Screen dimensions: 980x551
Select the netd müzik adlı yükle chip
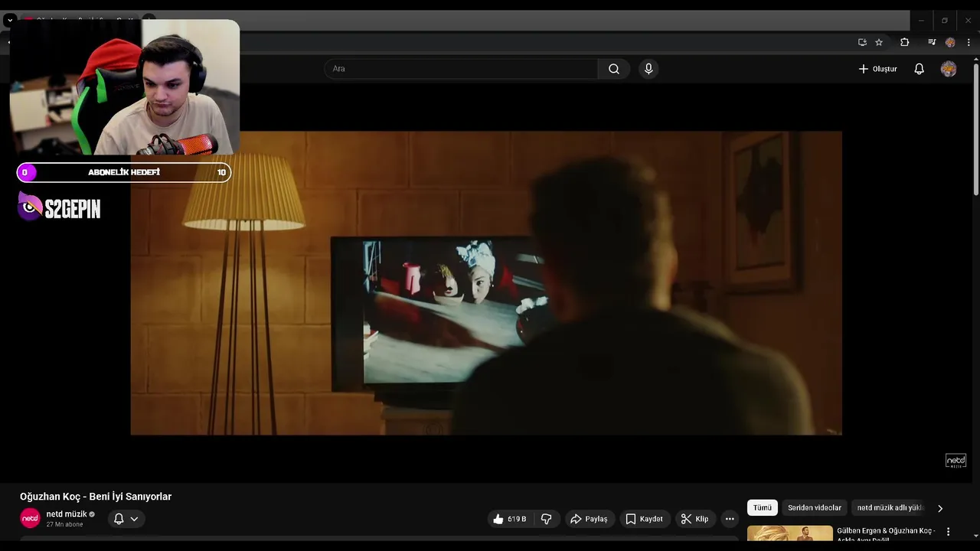point(890,507)
